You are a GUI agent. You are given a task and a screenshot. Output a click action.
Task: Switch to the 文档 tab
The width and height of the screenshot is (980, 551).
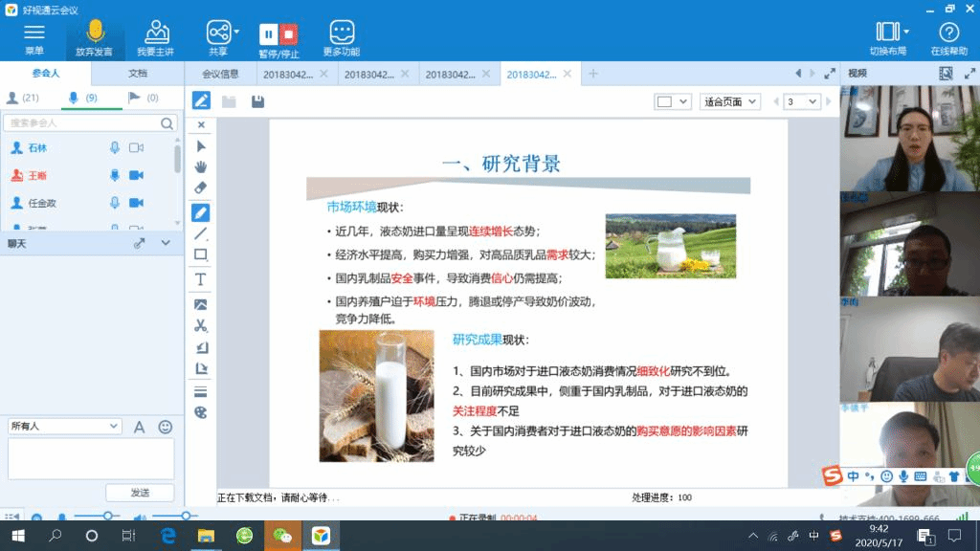[138, 74]
